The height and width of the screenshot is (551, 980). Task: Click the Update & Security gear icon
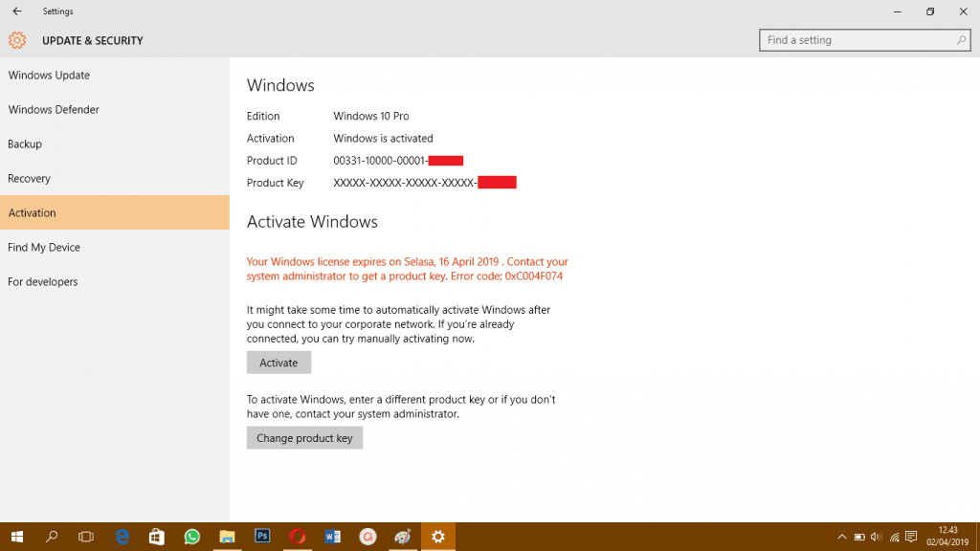point(17,40)
